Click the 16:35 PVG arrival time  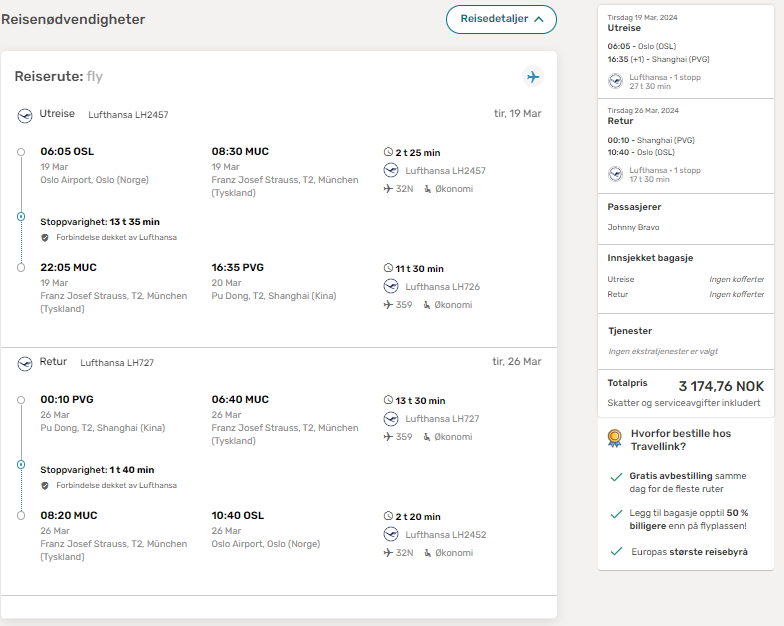click(x=238, y=268)
